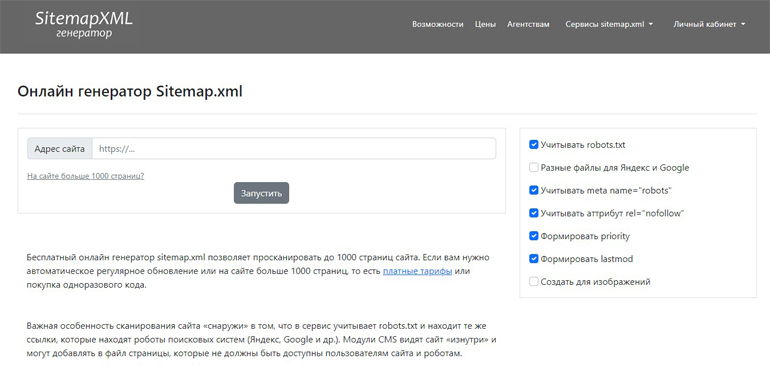
Task: Open На сайте больше 1000 страниц link
Action: (85, 176)
